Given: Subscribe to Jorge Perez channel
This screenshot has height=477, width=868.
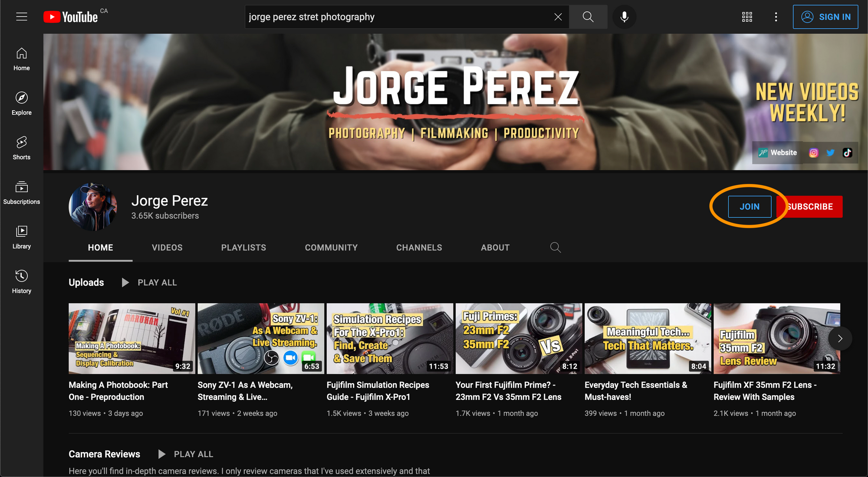Looking at the screenshot, I should (x=810, y=206).
